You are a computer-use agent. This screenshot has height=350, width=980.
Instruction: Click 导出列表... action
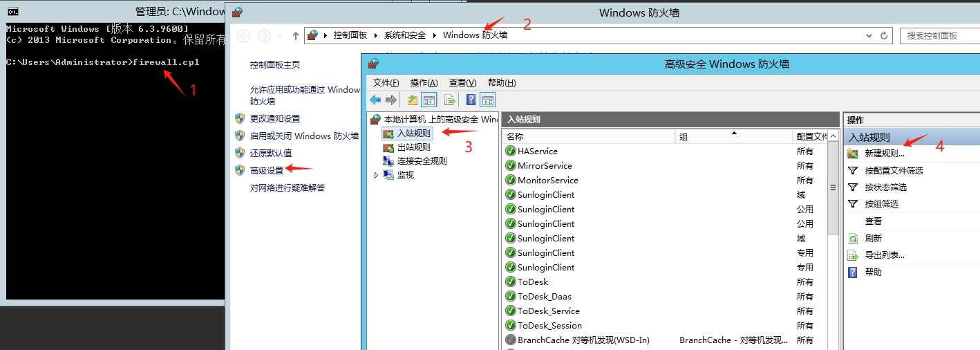pyautogui.click(x=885, y=255)
